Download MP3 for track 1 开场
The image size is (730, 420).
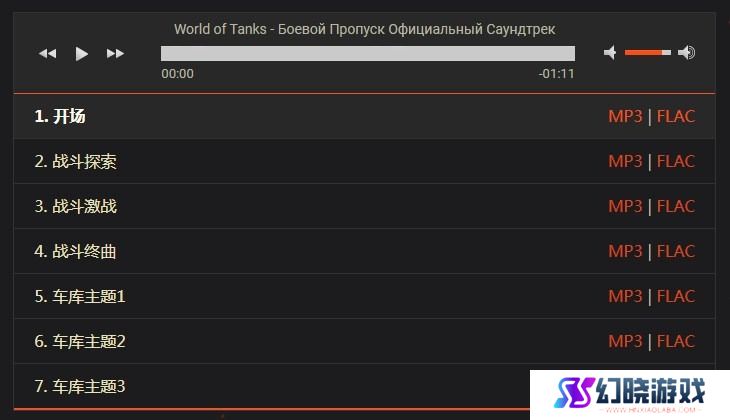coord(625,116)
